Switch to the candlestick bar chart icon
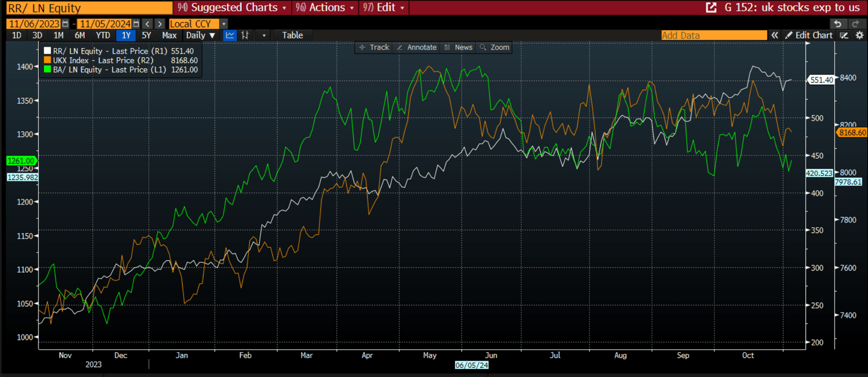The width and height of the screenshot is (868, 377). pyautogui.click(x=245, y=35)
